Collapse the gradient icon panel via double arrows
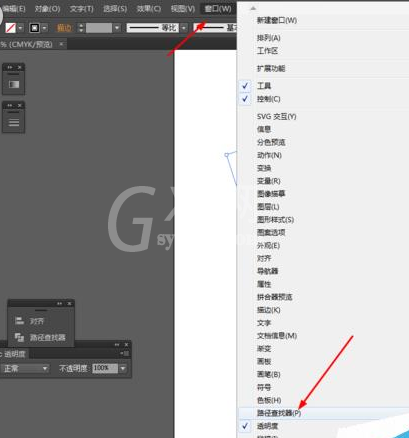409x438 pixels. point(10,67)
